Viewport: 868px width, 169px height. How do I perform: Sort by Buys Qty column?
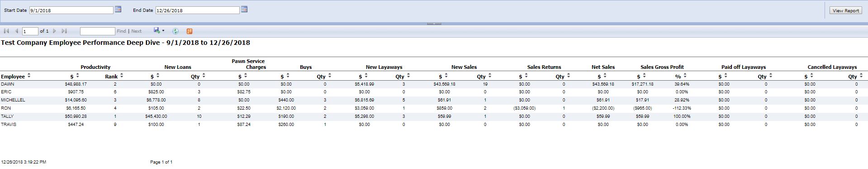330,76
